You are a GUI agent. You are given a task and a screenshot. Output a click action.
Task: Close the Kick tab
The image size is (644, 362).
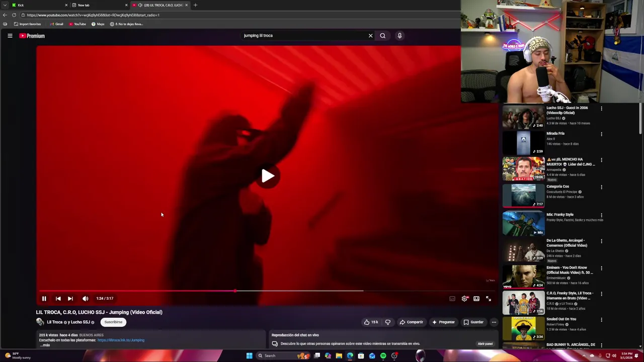[x=66, y=5]
